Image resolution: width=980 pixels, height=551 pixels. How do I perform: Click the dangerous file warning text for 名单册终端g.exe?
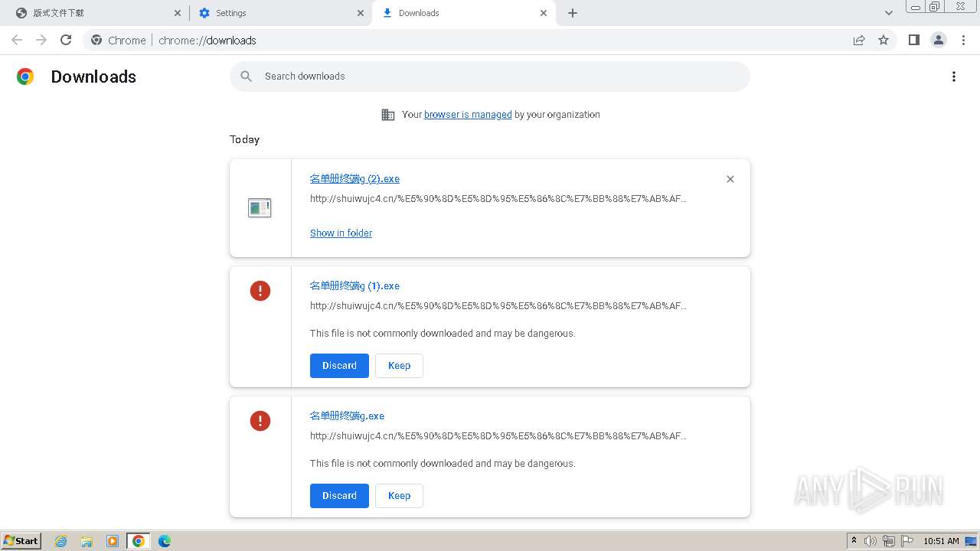point(443,464)
